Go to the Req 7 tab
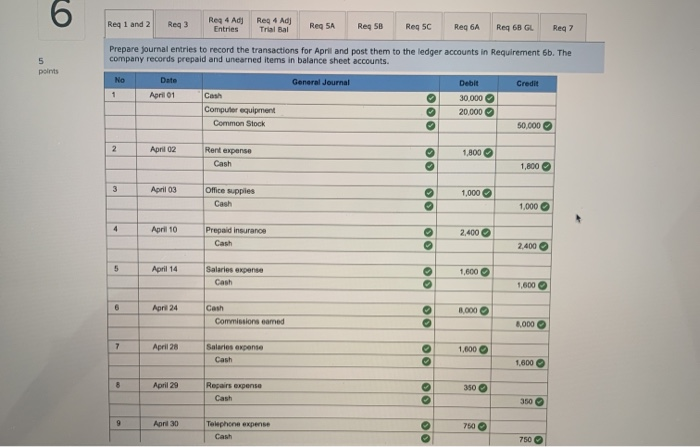 pyautogui.click(x=563, y=28)
